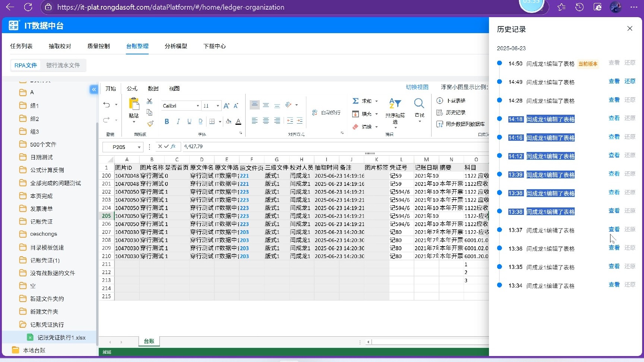Open the text orientation dropdown arrow

click(x=297, y=105)
